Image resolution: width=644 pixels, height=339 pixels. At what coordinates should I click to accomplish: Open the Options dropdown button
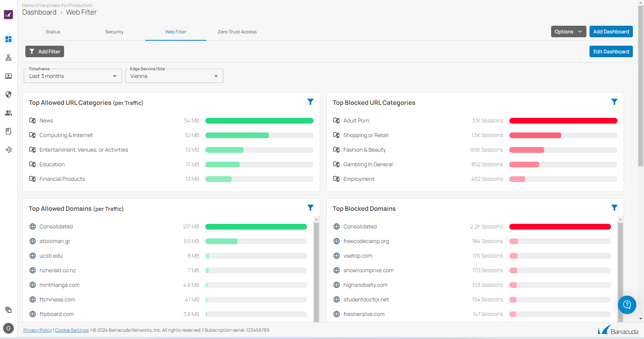[569, 31]
